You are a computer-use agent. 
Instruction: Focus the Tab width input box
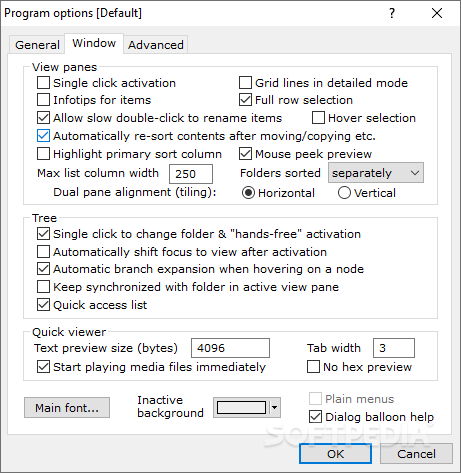tap(394, 348)
